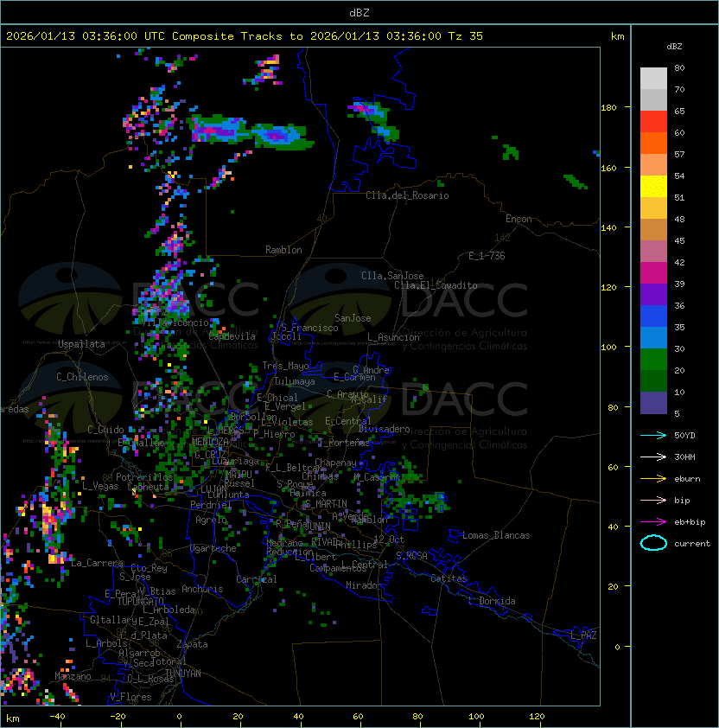
Task: Click the Capdevila map label
Action: click(232, 336)
